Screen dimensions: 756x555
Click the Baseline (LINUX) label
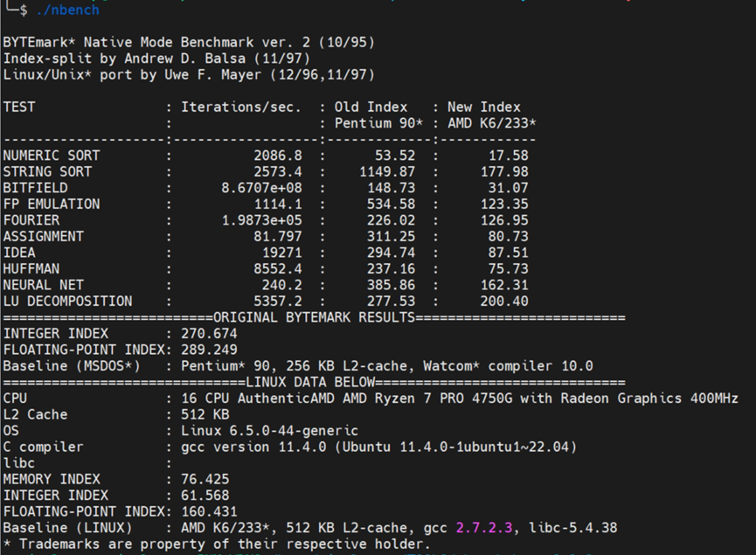(67, 528)
